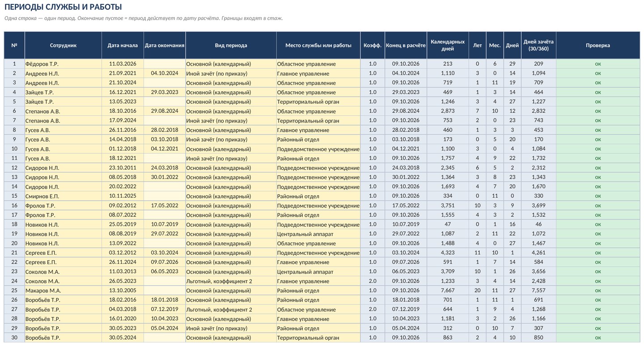This screenshot has height=346, width=644.
Task: Select start date cell 11.03.2026
Action: click(123, 64)
